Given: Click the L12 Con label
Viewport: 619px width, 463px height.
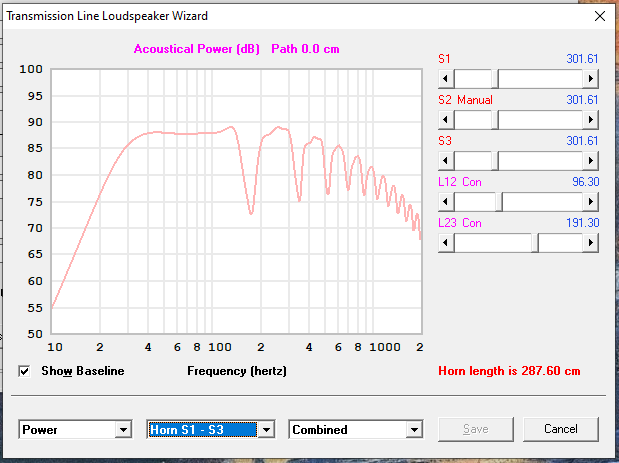Looking at the screenshot, I should pyautogui.click(x=460, y=182).
